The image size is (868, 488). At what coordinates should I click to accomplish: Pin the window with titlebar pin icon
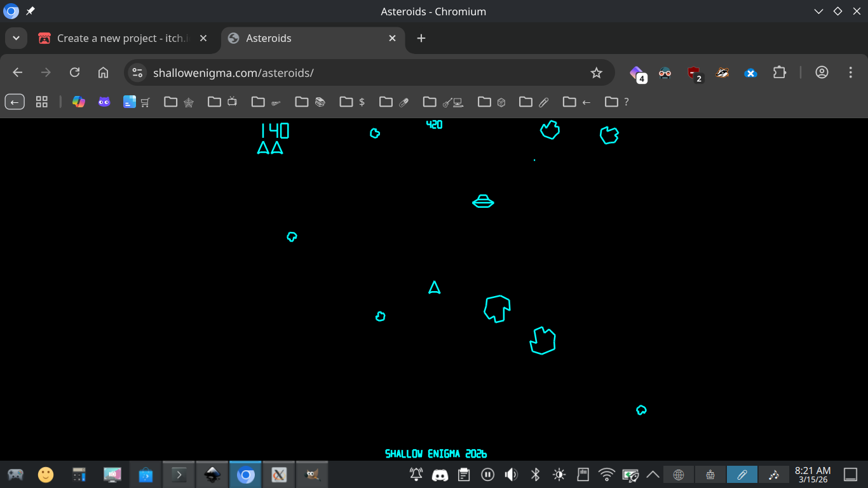[x=30, y=11]
